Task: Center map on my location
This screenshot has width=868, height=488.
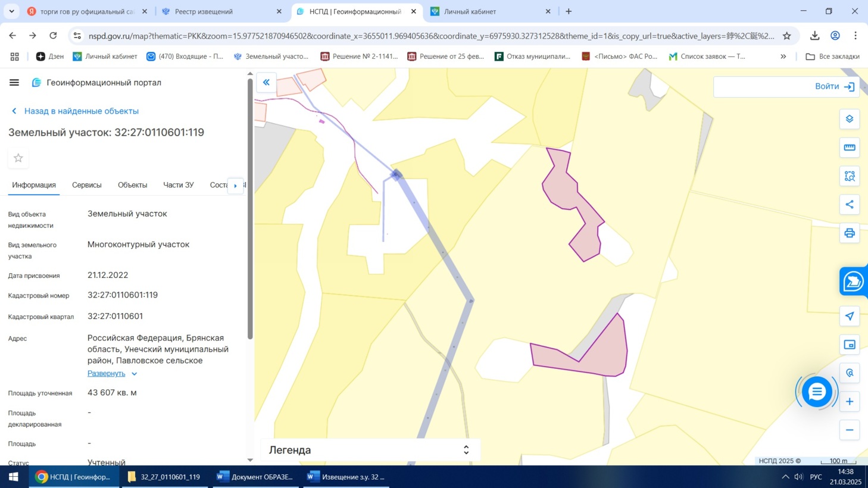Action: point(849,316)
